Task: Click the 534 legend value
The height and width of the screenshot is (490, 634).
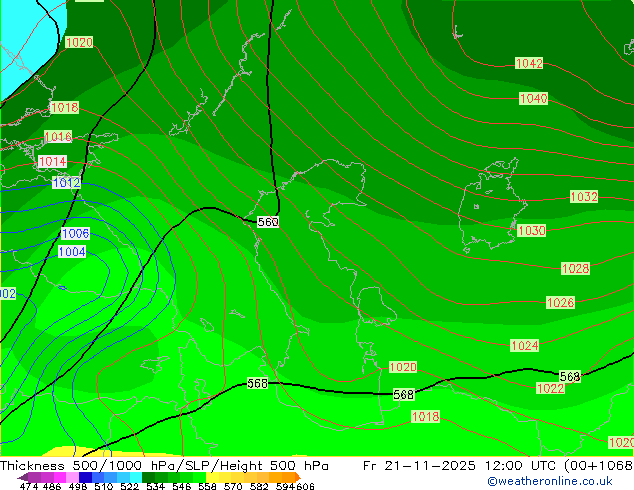Action: point(155,486)
